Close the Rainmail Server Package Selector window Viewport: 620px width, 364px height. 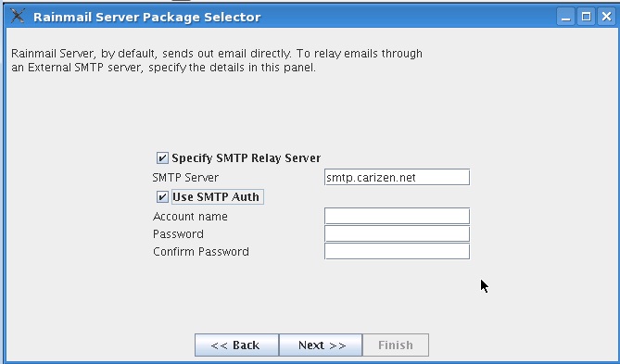tap(606, 17)
